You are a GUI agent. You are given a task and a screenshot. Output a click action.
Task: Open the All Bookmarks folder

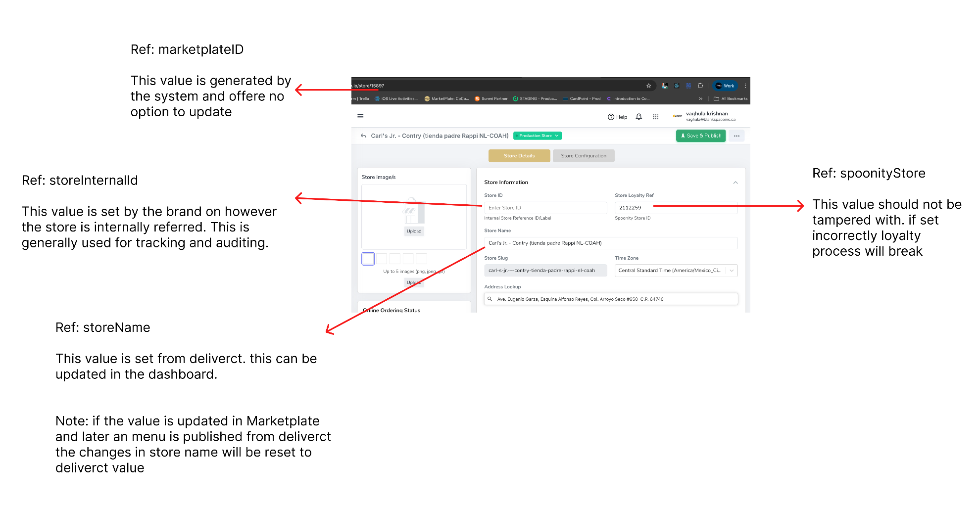point(731,98)
